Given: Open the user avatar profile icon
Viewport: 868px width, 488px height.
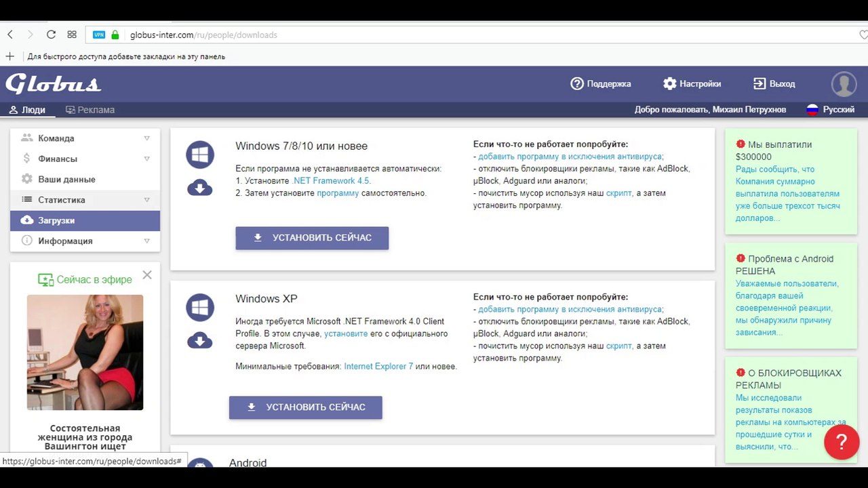Looking at the screenshot, I should coord(844,84).
